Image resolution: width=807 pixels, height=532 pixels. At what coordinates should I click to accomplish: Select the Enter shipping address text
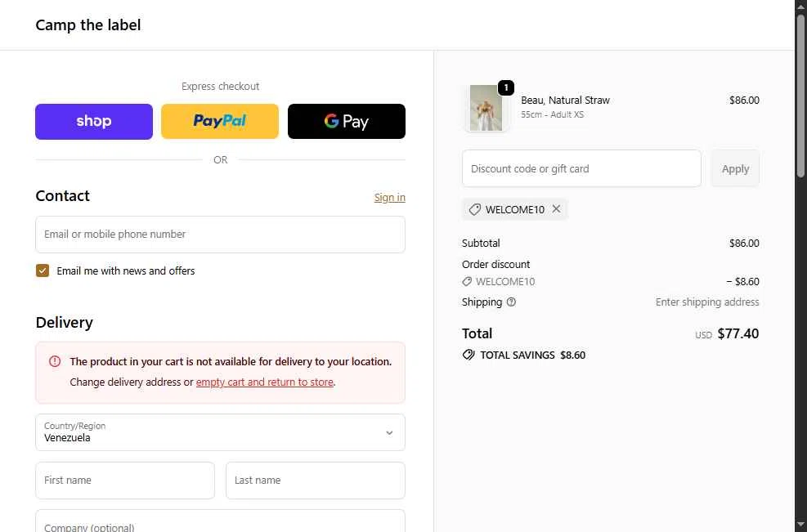pos(707,302)
